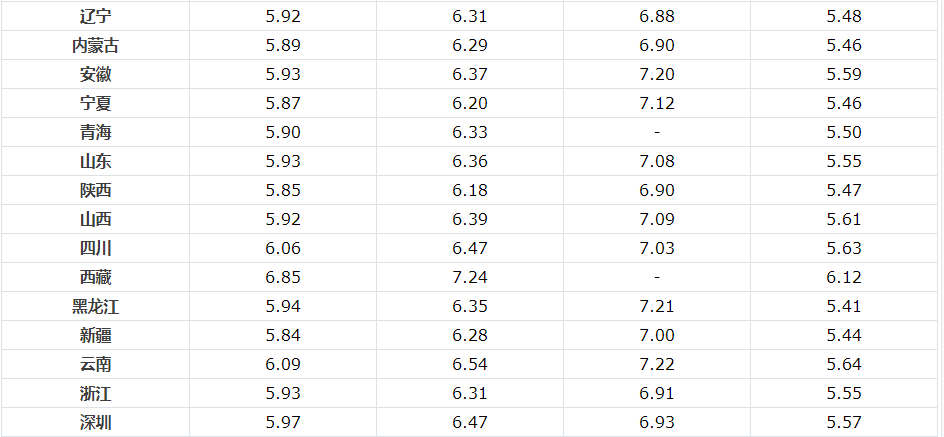
Task: Click the 陕西 value 6.18
Action: (x=470, y=190)
